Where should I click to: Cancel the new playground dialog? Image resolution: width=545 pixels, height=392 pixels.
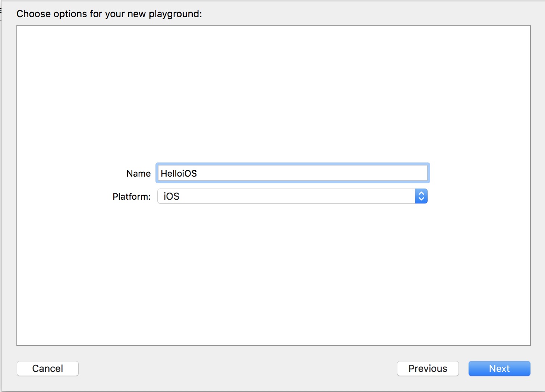[x=48, y=369]
